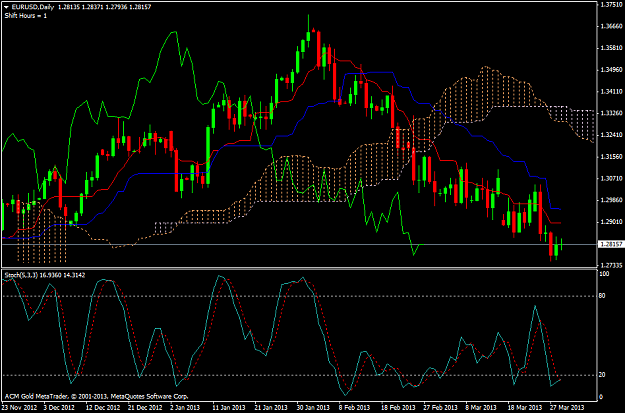Click the 1.33260 price axis label
The width and height of the screenshot is (625, 413).
coord(611,113)
